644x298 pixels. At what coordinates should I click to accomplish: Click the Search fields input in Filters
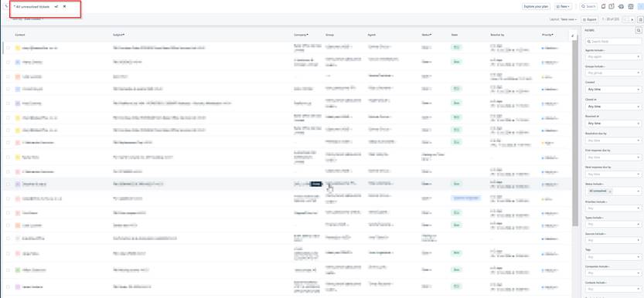613,42
